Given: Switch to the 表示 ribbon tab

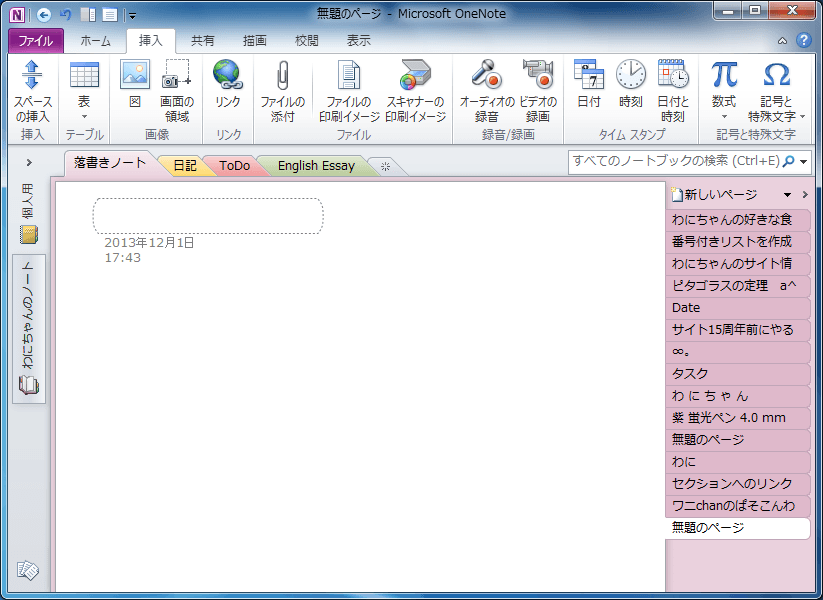Looking at the screenshot, I should (358, 40).
